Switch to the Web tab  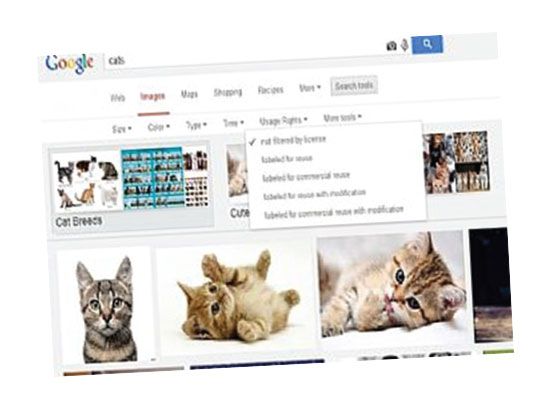click(118, 98)
